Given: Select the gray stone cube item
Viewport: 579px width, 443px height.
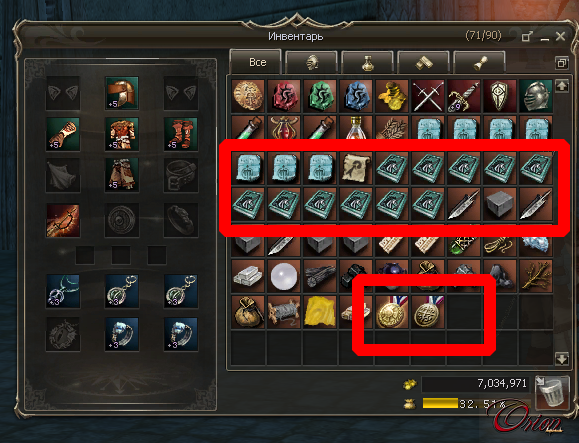Looking at the screenshot, I should [x=500, y=204].
